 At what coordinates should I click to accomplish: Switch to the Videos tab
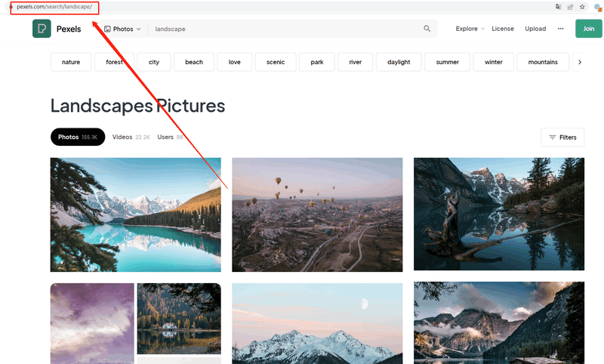pos(131,137)
